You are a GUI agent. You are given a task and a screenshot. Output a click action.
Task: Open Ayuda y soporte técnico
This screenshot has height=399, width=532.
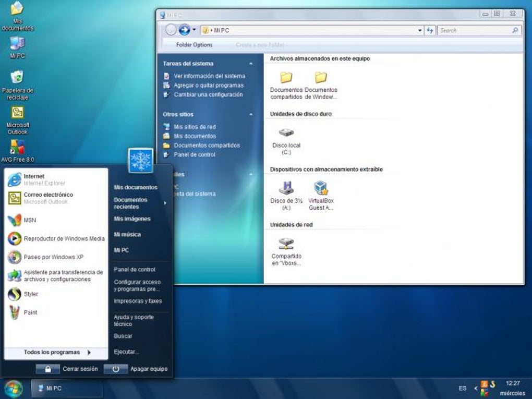pyautogui.click(x=134, y=320)
